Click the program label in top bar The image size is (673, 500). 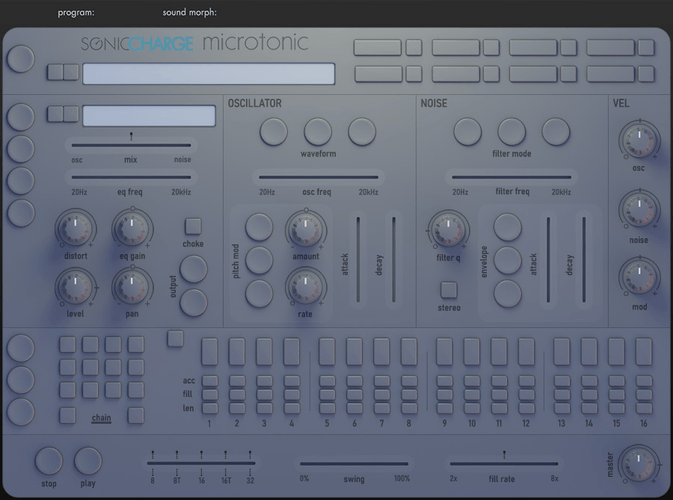pos(76,12)
